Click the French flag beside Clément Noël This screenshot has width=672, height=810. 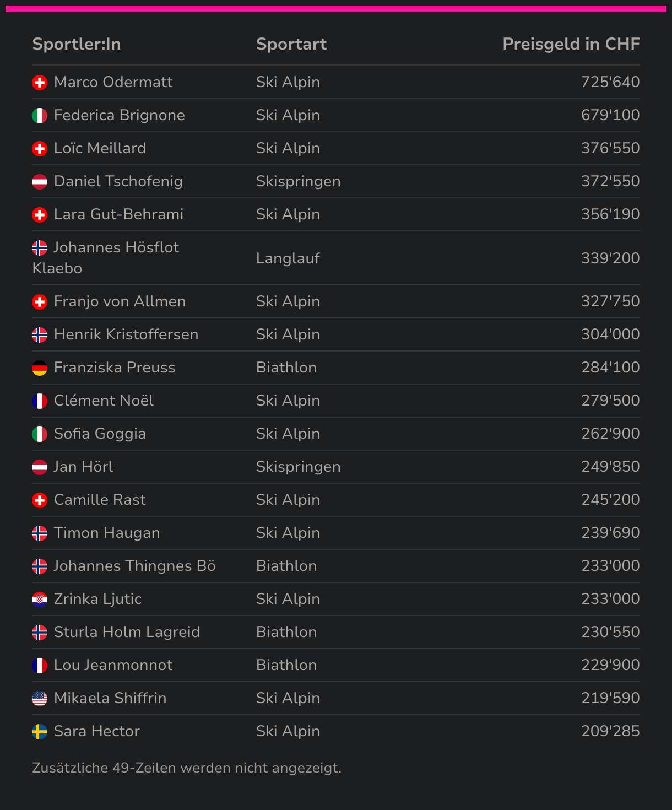tap(40, 401)
